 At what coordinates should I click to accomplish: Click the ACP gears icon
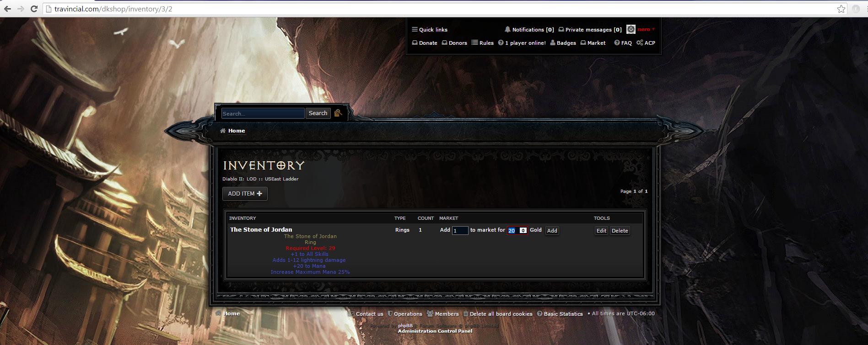pos(640,42)
